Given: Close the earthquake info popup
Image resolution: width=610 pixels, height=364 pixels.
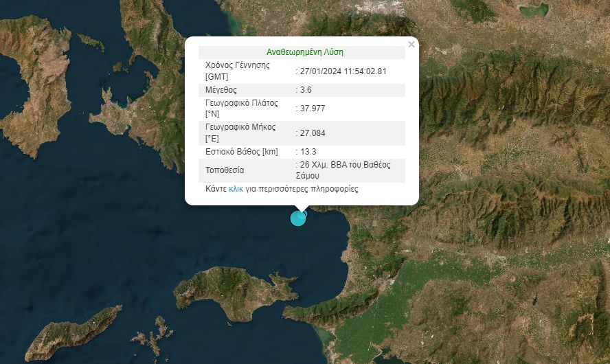Looking at the screenshot, I should coord(411,45).
